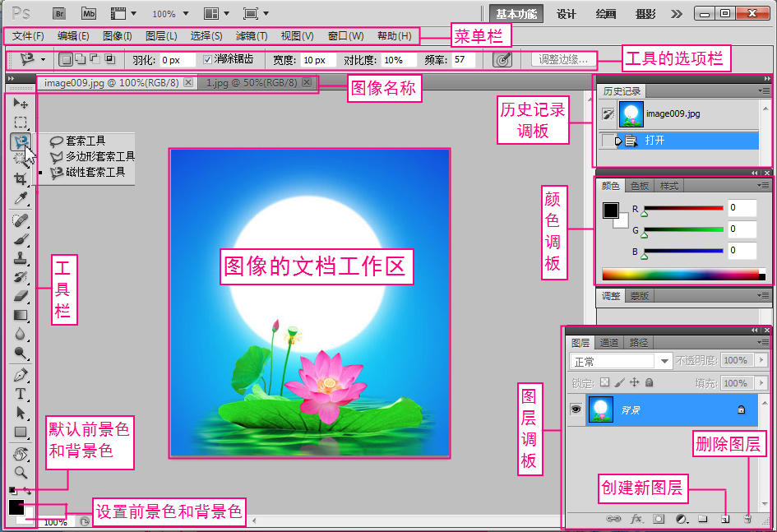Toggle the 消除锯齿 anti-alias checkbox
The image size is (777, 532).
coord(207,60)
